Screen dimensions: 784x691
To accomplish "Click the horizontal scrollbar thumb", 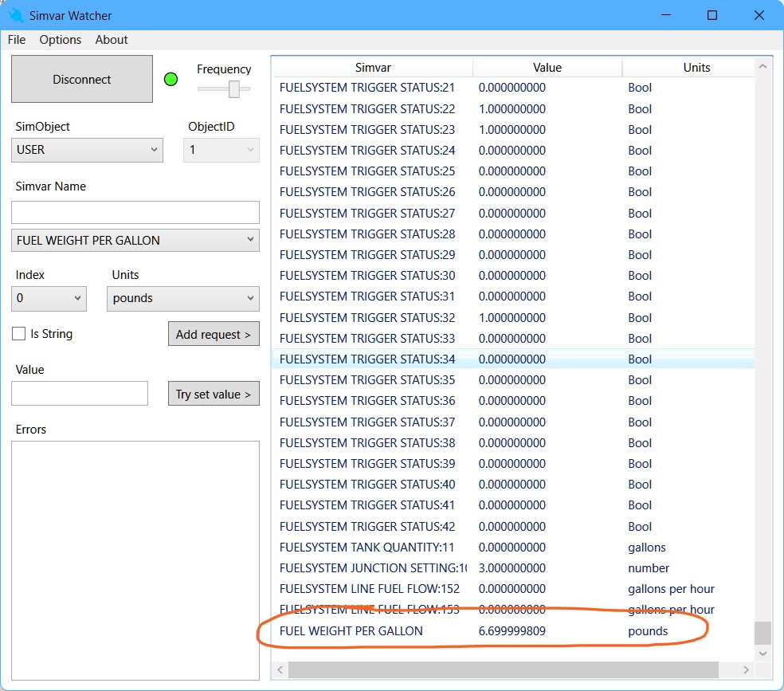I will click(x=504, y=670).
